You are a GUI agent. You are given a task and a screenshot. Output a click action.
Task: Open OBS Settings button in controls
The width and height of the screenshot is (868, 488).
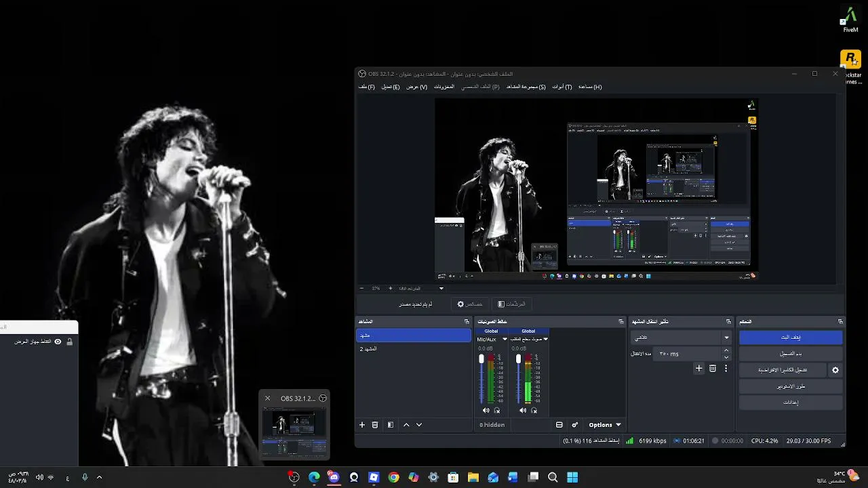click(x=791, y=403)
